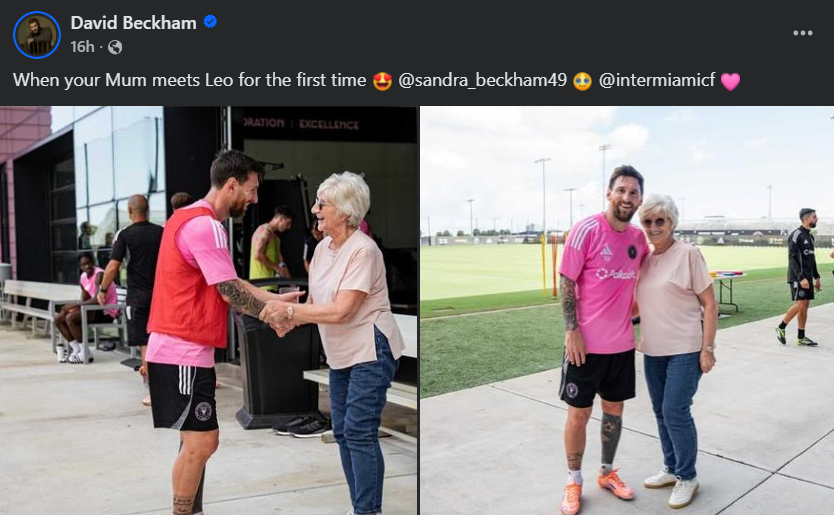
Task: Click the pink heart emoji
Action: click(x=730, y=81)
